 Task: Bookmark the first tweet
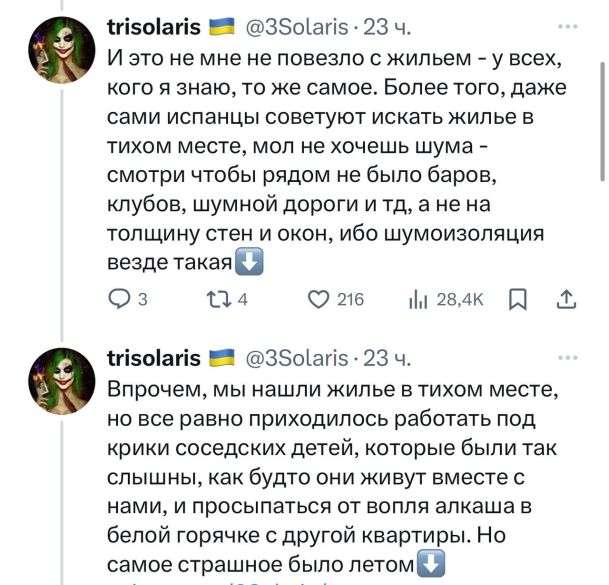(517, 298)
